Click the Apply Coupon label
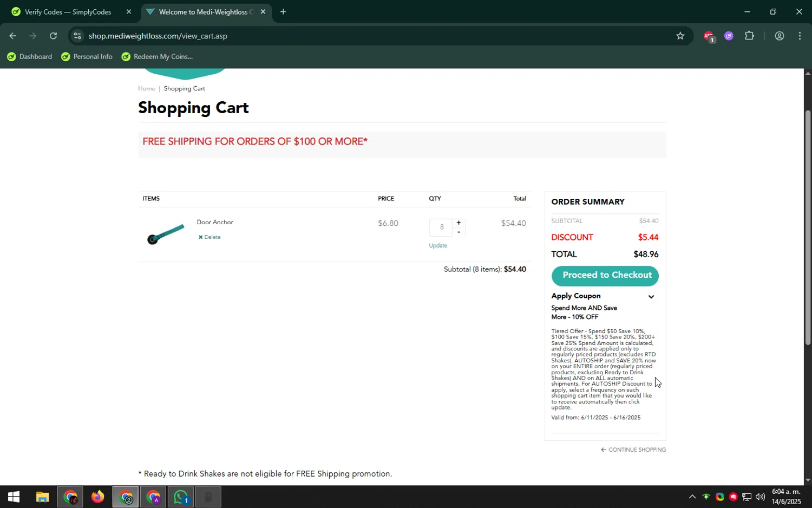 tap(576, 296)
